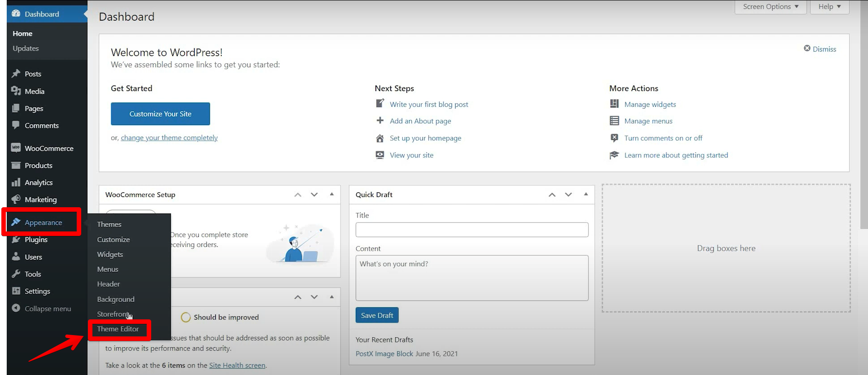This screenshot has width=868, height=375.
Task: Click the Tools wrench icon
Action: pos(16,274)
